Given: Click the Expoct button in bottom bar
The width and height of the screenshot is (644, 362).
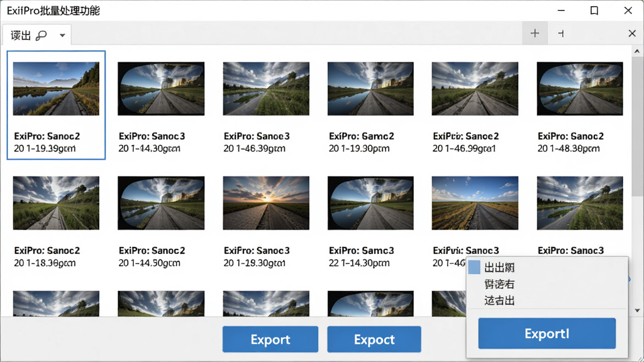Looking at the screenshot, I should pos(374,339).
